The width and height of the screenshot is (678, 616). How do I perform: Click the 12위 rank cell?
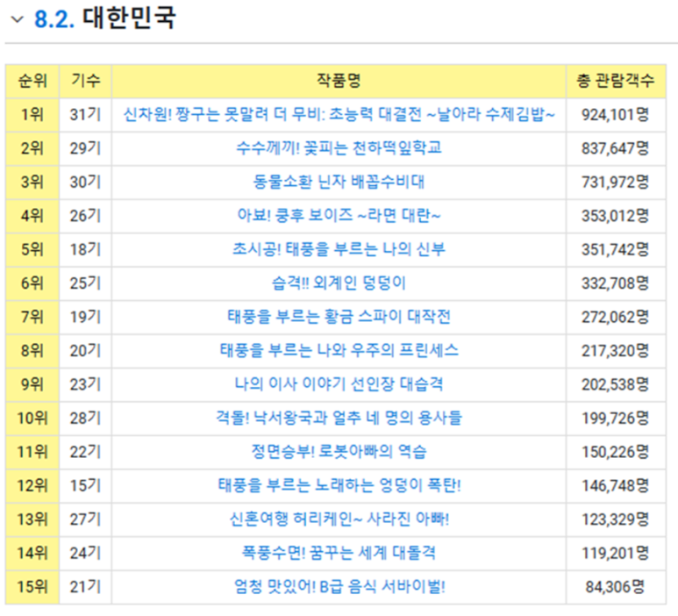pos(32,485)
